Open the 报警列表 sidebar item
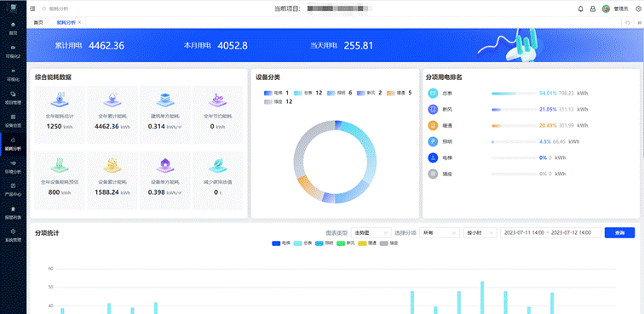The width and height of the screenshot is (644, 314). (x=13, y=213)
